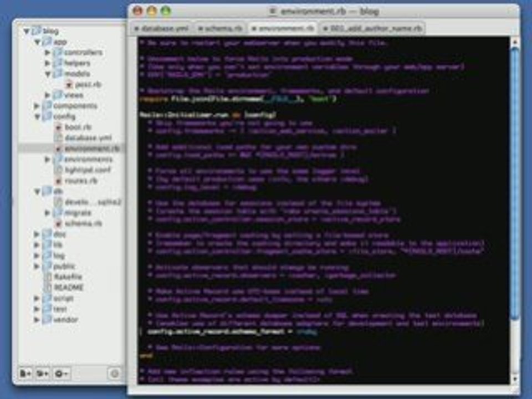Click the environments folder icon
This screenshot has height=399, width=532.
point(58,159)
